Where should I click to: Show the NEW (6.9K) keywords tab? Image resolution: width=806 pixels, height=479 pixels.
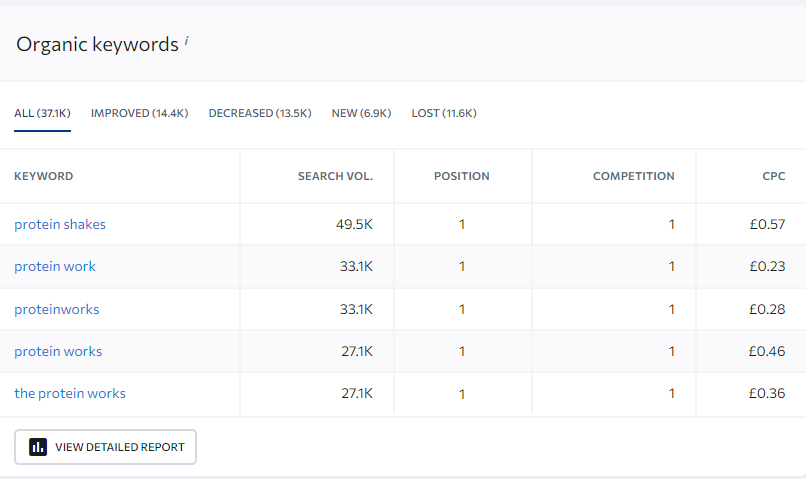click(x=361, y=113)
